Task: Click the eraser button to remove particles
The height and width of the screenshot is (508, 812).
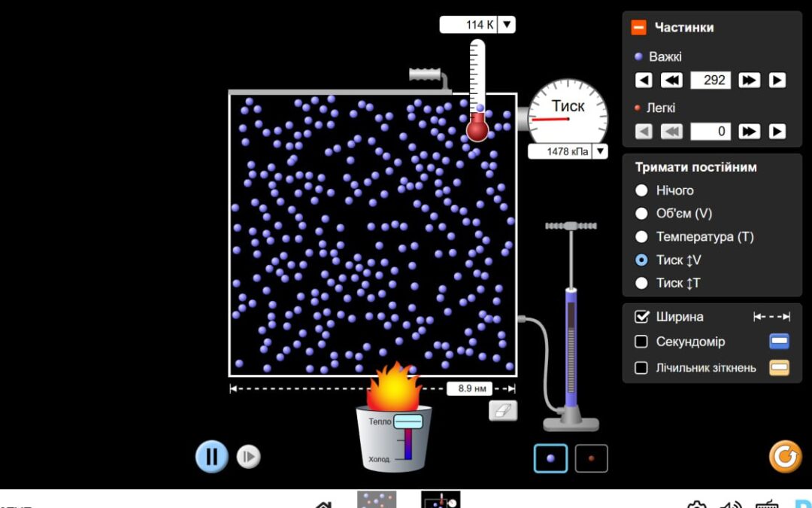Action: (x=503, y=410)
